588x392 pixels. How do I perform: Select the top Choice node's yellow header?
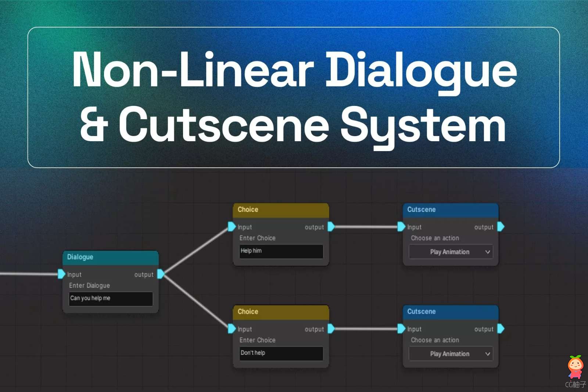pos(281,210)
